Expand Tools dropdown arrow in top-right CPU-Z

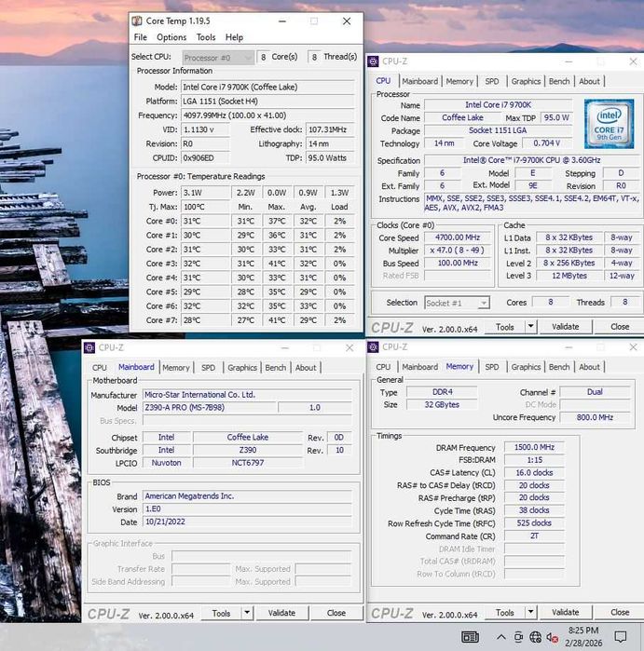[530, 327]
